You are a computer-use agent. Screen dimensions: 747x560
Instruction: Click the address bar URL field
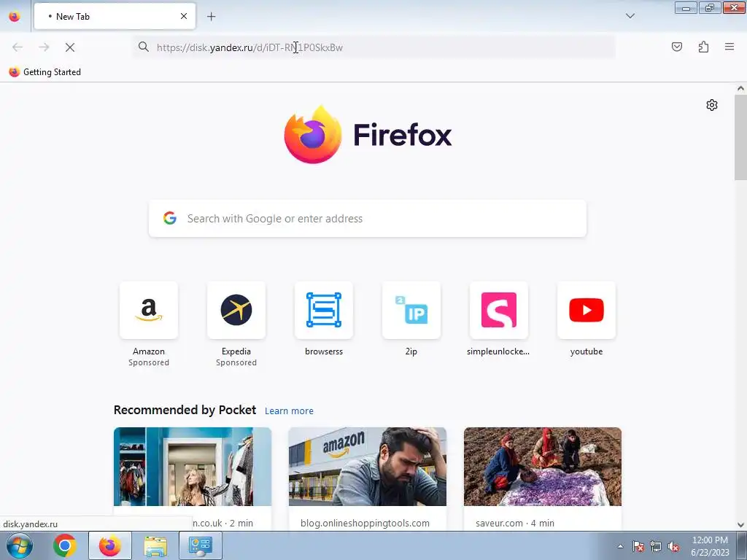pos(374,47)
